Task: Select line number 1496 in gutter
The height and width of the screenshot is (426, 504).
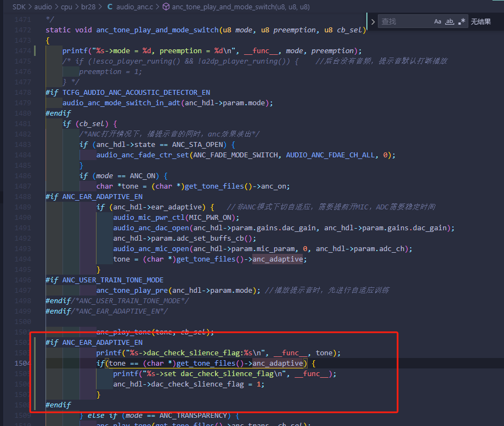Action: (23, 280)
